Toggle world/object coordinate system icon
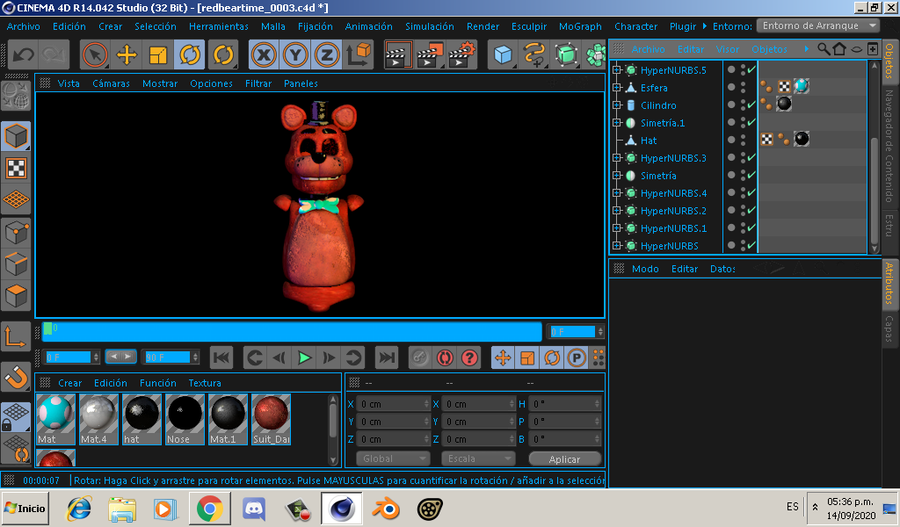 point(358,55)
